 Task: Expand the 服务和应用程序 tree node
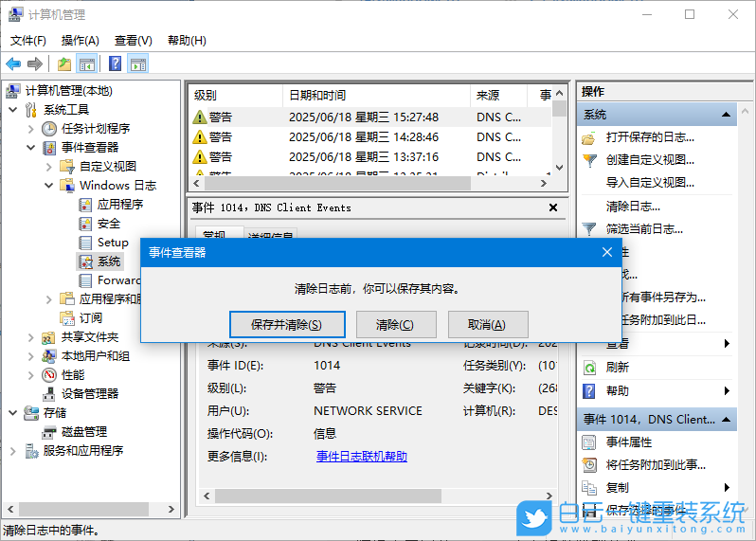click(x=13, y=451)
